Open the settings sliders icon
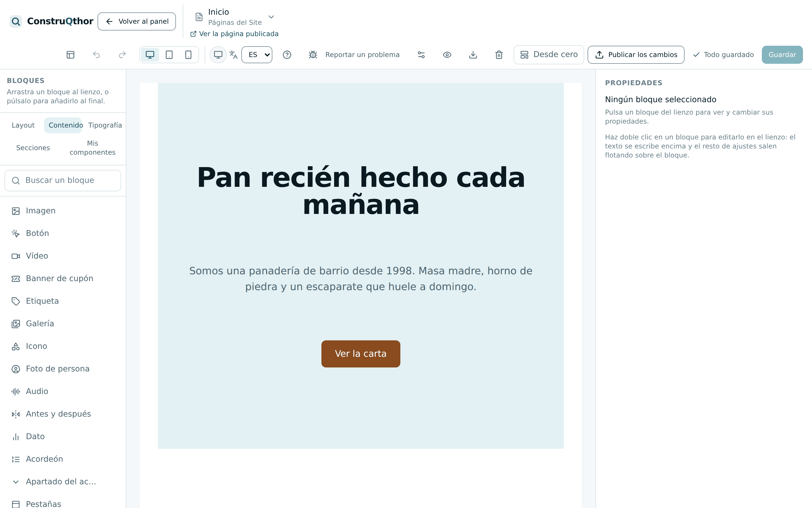This screenshot has height=508, width=812. pos(421,55)
